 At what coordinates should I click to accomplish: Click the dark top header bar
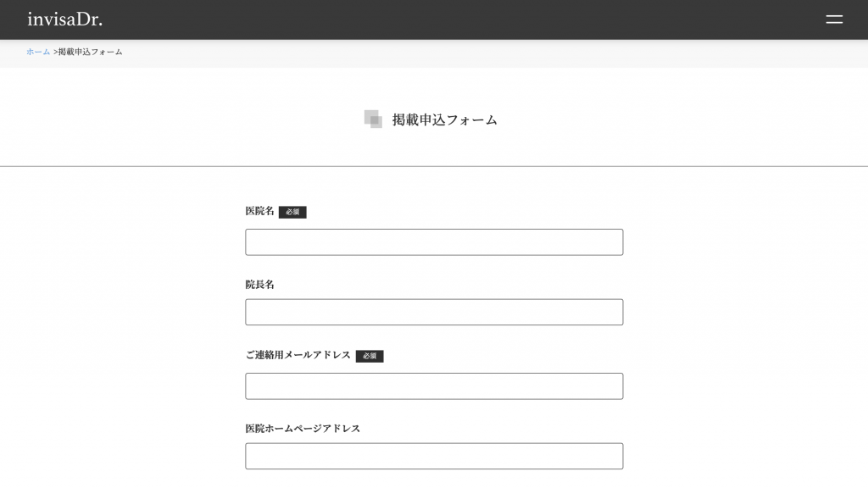(424, 19)
